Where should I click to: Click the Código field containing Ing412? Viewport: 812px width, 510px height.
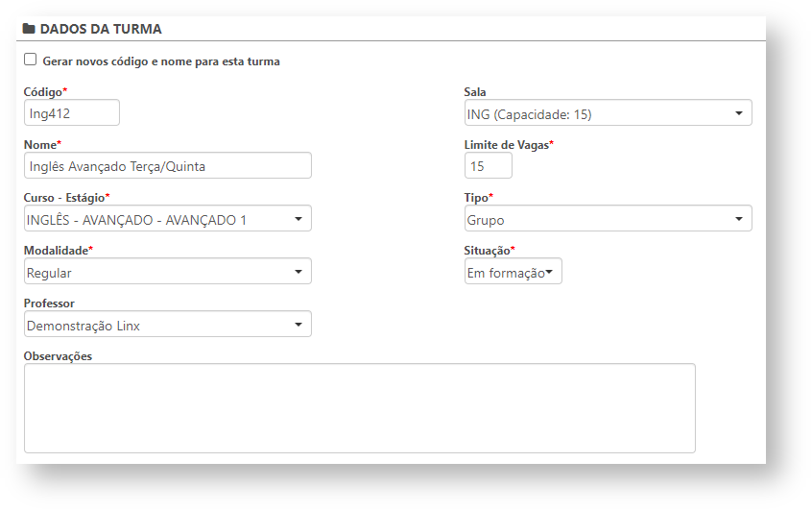72,113
